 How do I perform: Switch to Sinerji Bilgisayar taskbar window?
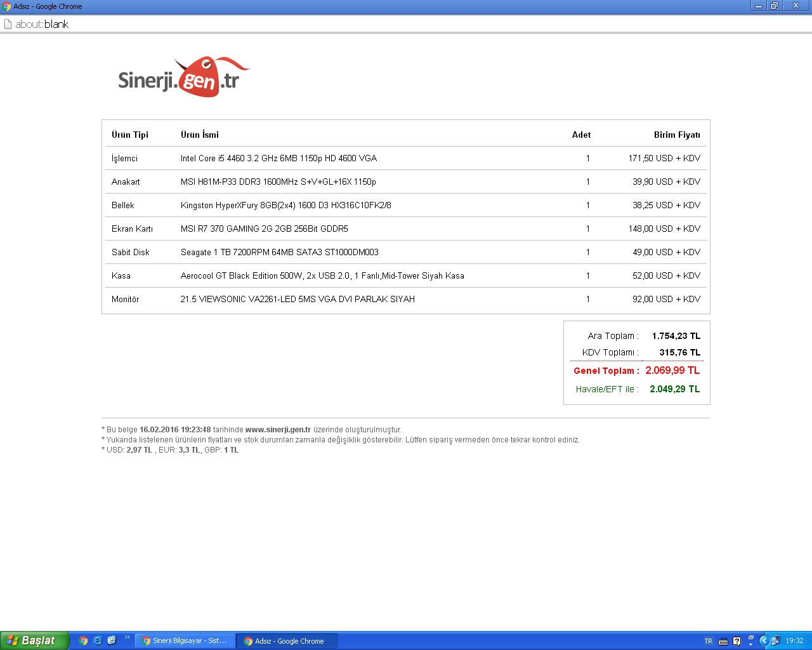(x=185, y=641)
